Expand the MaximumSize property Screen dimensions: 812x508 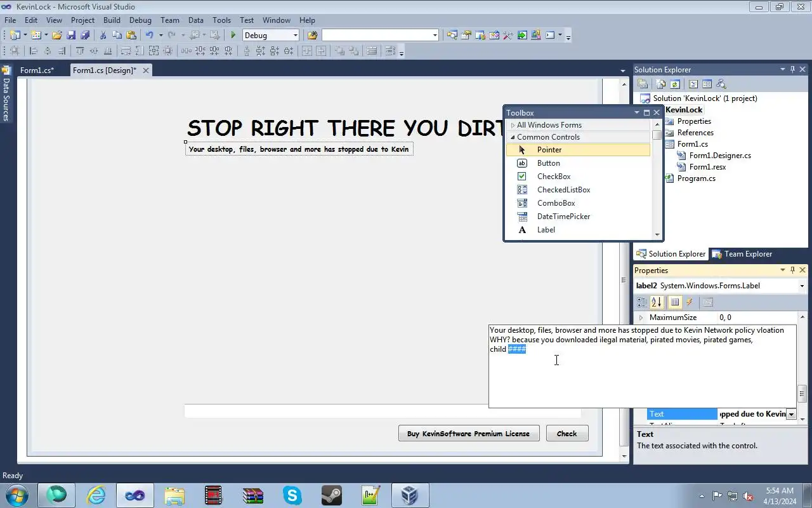(x=641, y=317)
